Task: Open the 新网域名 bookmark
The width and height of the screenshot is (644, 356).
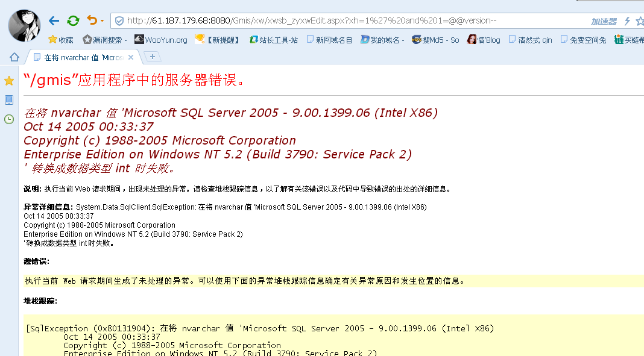Action: point(329,40)
